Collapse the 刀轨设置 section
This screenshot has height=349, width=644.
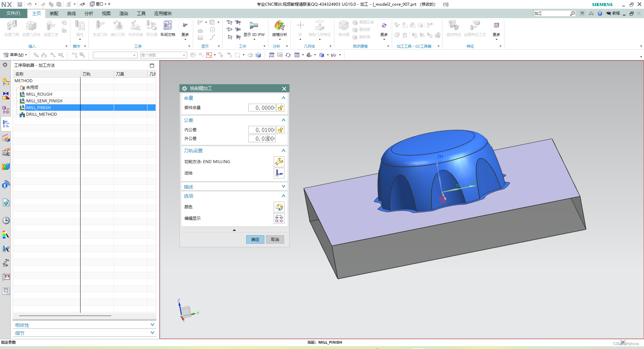[x=283, y=151]
